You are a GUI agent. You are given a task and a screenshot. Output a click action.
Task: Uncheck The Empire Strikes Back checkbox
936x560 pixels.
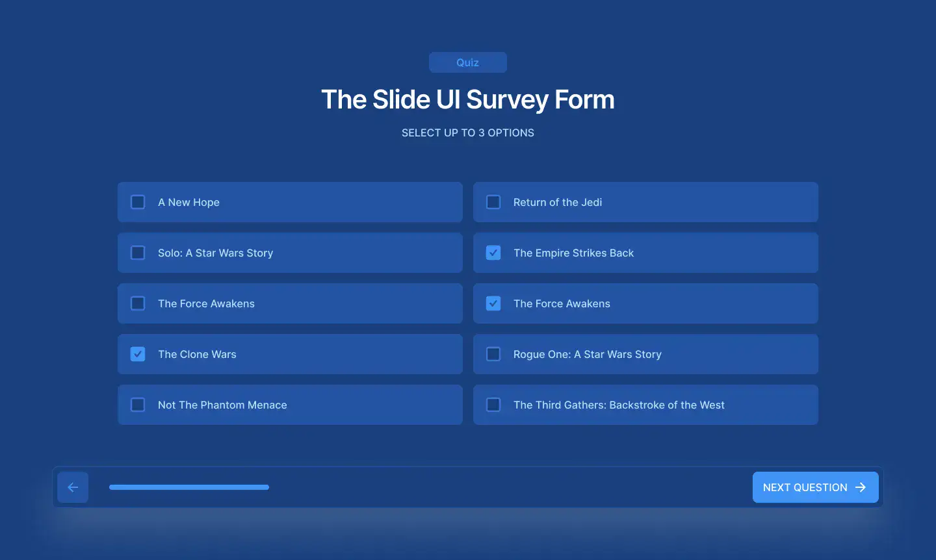click(493, 253)
